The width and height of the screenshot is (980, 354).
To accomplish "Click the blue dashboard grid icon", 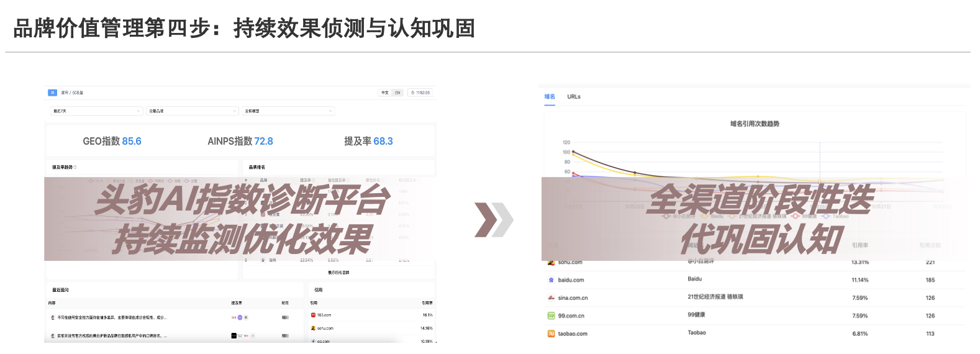I will [x=52, y=93].
